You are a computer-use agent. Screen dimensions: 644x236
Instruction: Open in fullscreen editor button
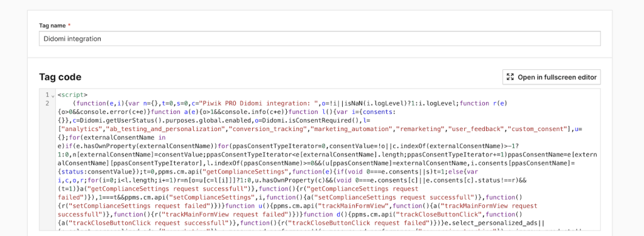pyautogui.click(x=552, y=77)
